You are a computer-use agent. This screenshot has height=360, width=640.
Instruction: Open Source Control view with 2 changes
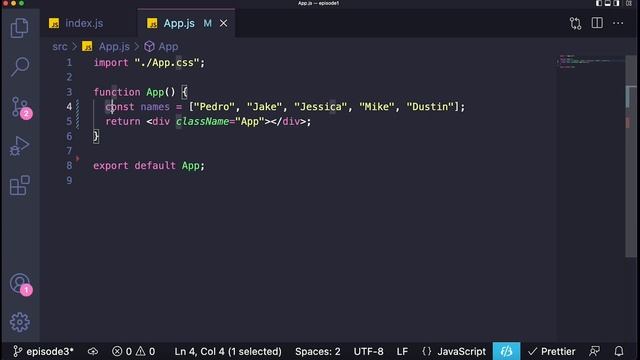[x=20, y=107]
